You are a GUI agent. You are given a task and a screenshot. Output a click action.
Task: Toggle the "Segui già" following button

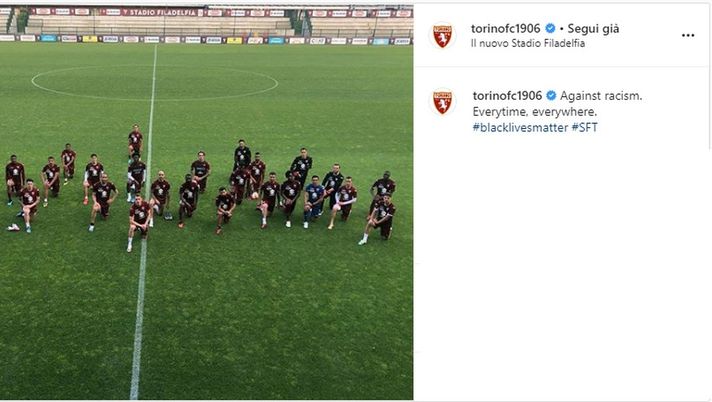tap(593, 29)
